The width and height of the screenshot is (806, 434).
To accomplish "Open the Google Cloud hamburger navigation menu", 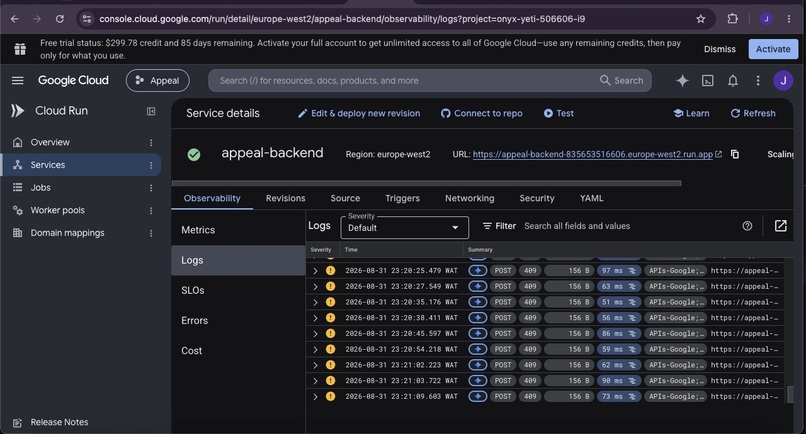I will tap(17, 80).
